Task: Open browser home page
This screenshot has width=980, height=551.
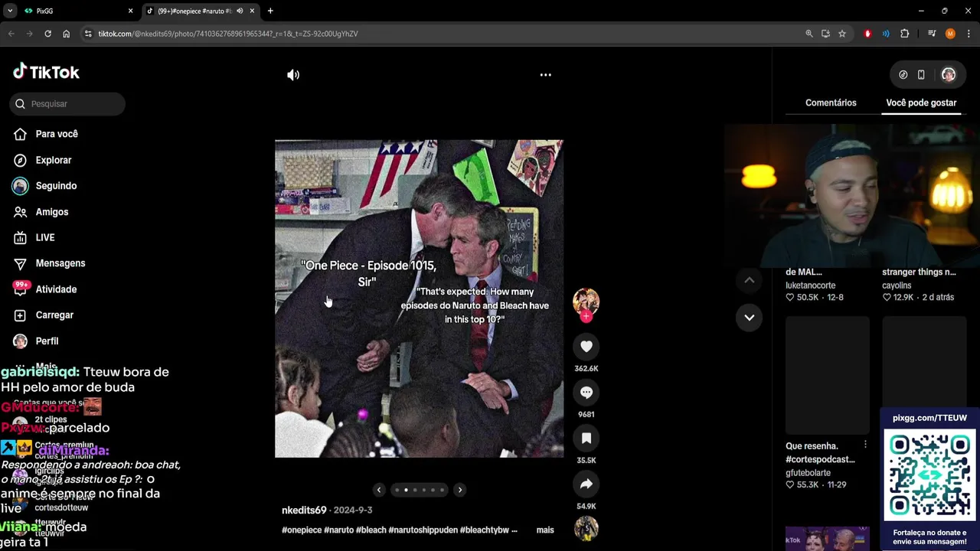Action: [x=66, y=34]
